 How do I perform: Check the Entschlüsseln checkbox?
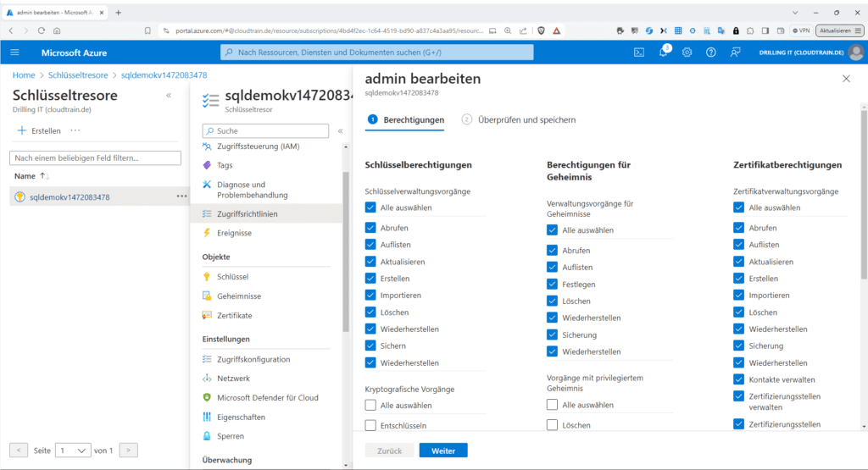pyautogui.click(x=370, y=426)
